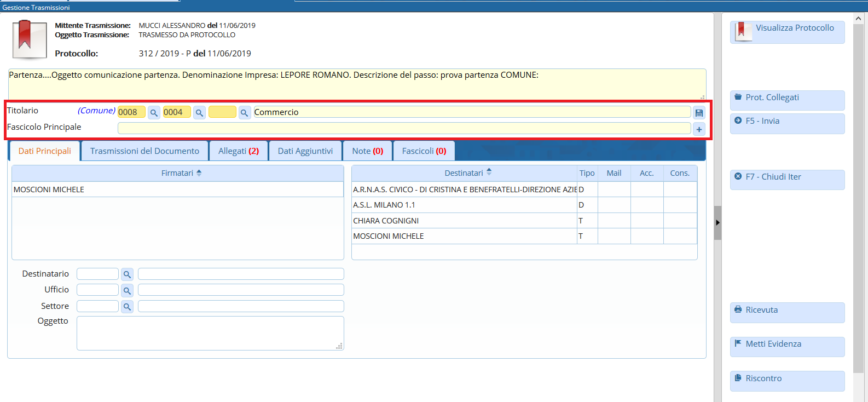Collapse the right side panel with the arrow
This screenshot has height=402, width=868.
[x=717, y=223]
